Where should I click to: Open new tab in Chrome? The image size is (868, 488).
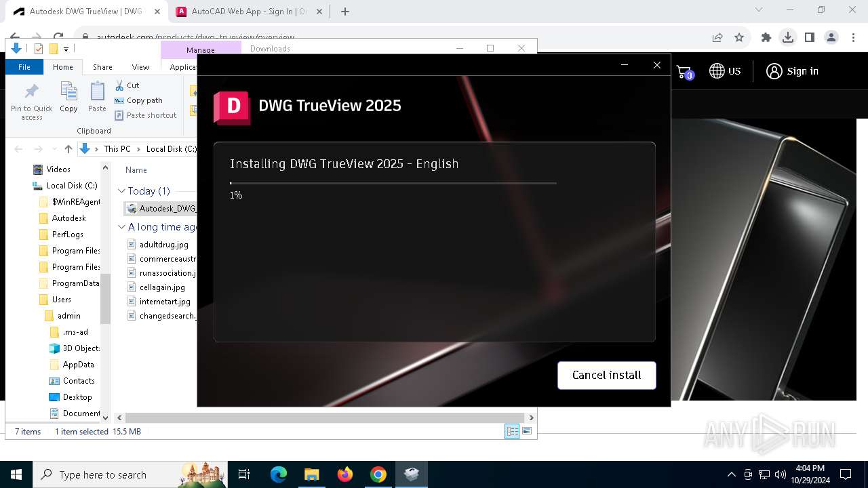(345, 12)
